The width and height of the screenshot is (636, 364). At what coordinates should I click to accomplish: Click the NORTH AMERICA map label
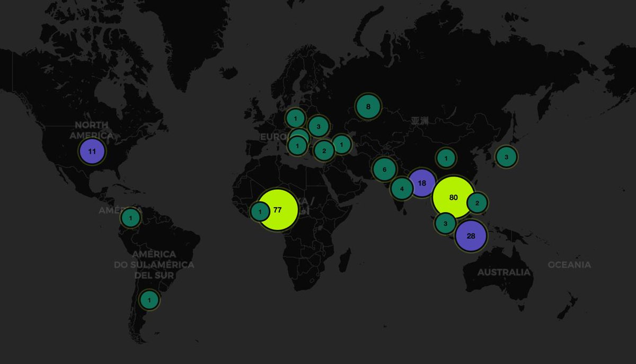coord(91,130)
